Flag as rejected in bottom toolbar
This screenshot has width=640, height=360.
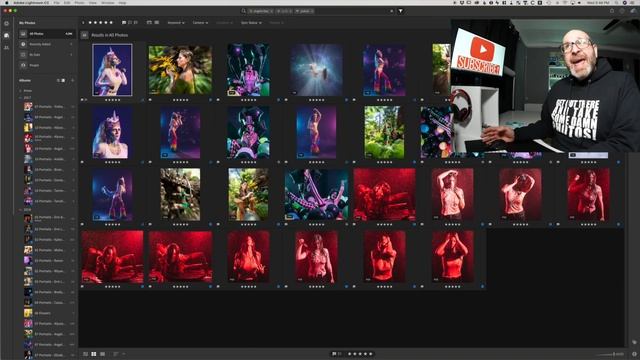tap(340, 354)
